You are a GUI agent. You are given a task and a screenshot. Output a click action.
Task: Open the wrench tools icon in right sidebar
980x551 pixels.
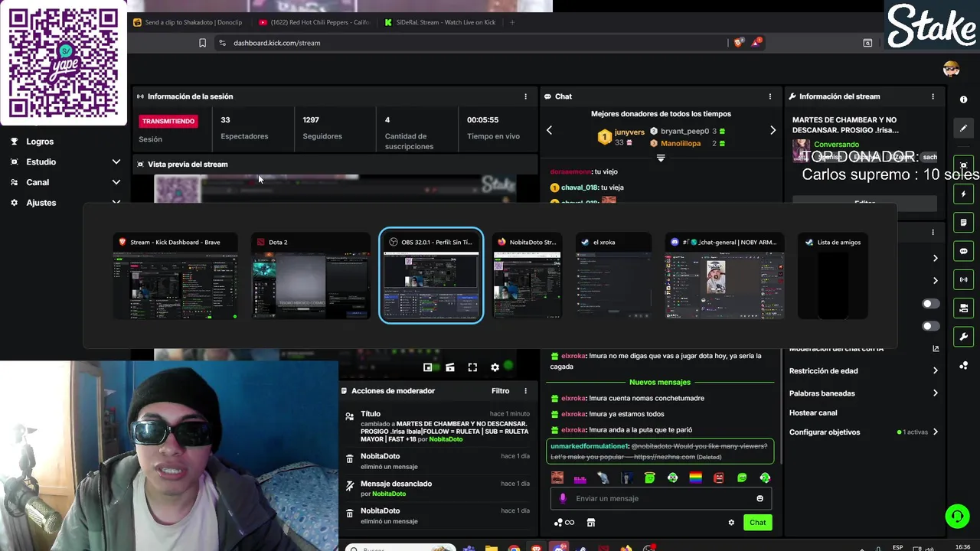coord(963,337)
